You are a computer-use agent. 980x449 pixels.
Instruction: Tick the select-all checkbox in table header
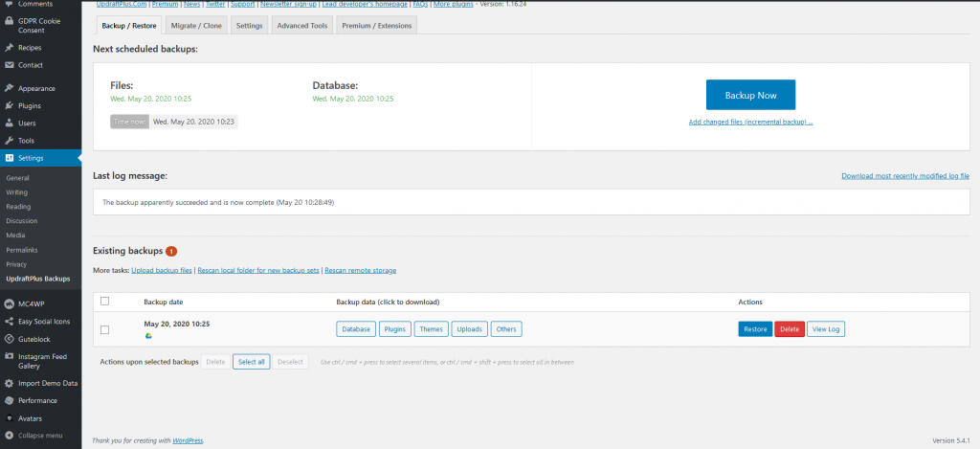tap(105, 302)
